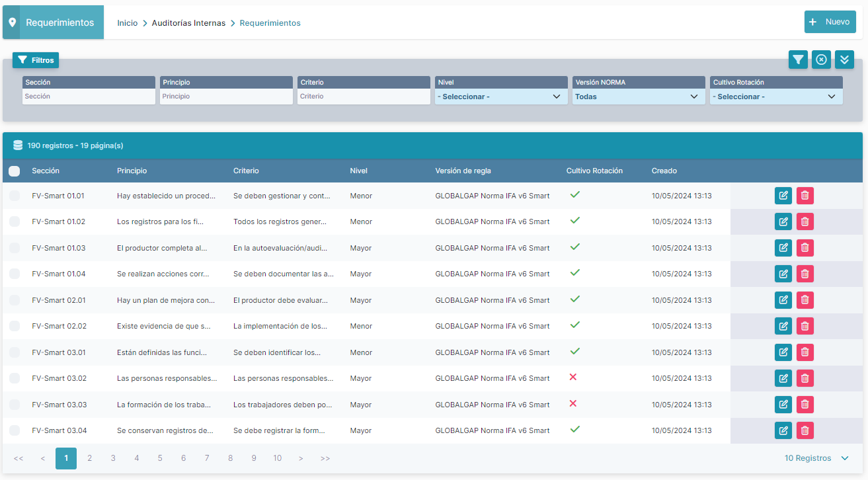Tick the checkbox for FV-Smart 02.01
Viewport: 868px width, 480px height.
pyautogui.click(x=15, y=300)
